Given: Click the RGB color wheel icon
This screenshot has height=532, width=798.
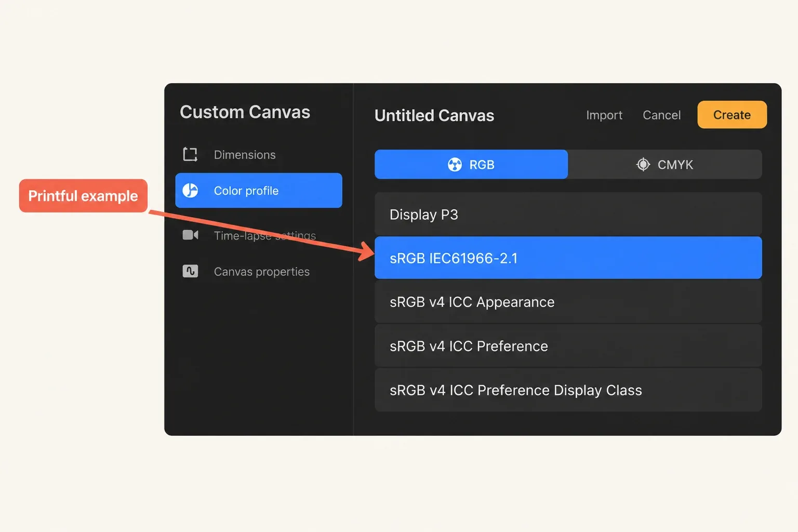Looking at the screenshot, I should click(x=455, y=165).
